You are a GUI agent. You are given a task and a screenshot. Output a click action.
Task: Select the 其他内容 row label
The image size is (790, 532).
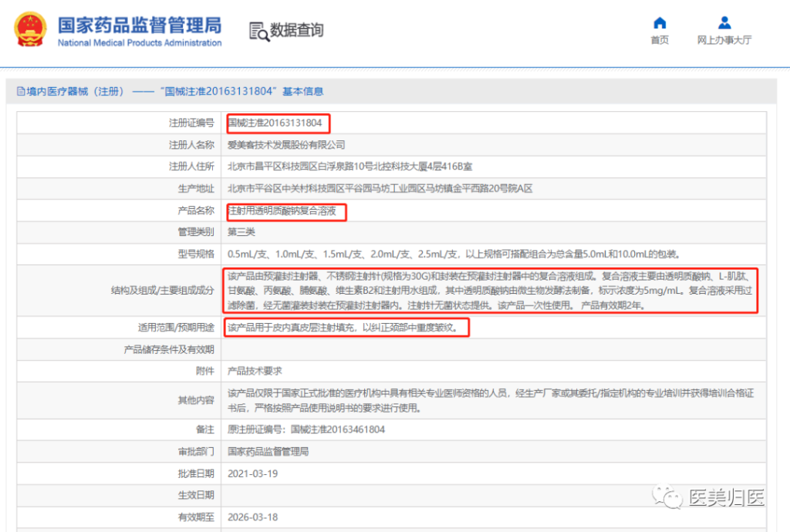196,400
